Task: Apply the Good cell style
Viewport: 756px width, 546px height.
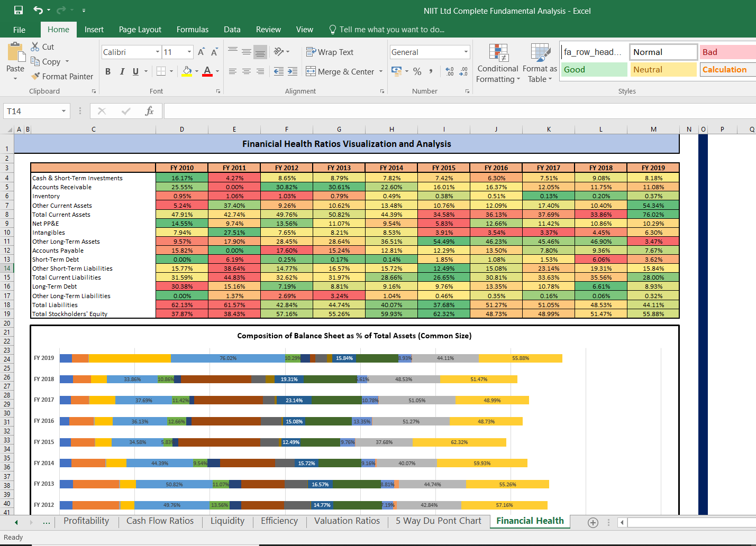Action: [x=594, y=70]
